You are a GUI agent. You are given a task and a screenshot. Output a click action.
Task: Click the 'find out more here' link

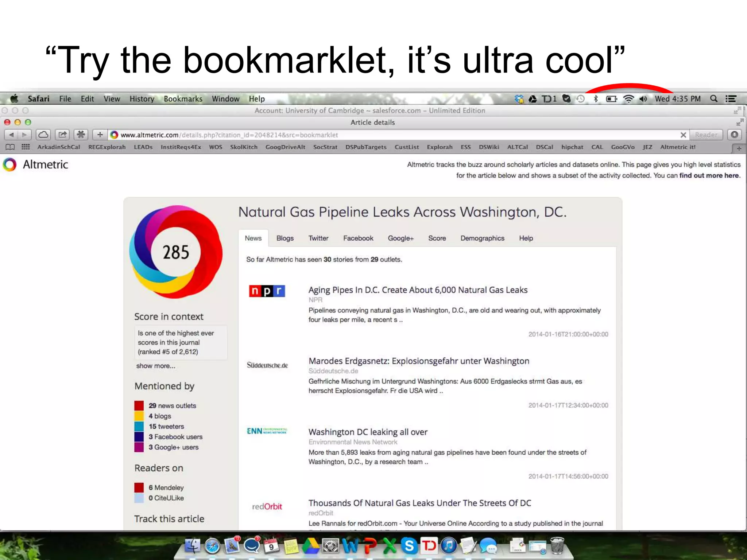click(x=709, y=175)
